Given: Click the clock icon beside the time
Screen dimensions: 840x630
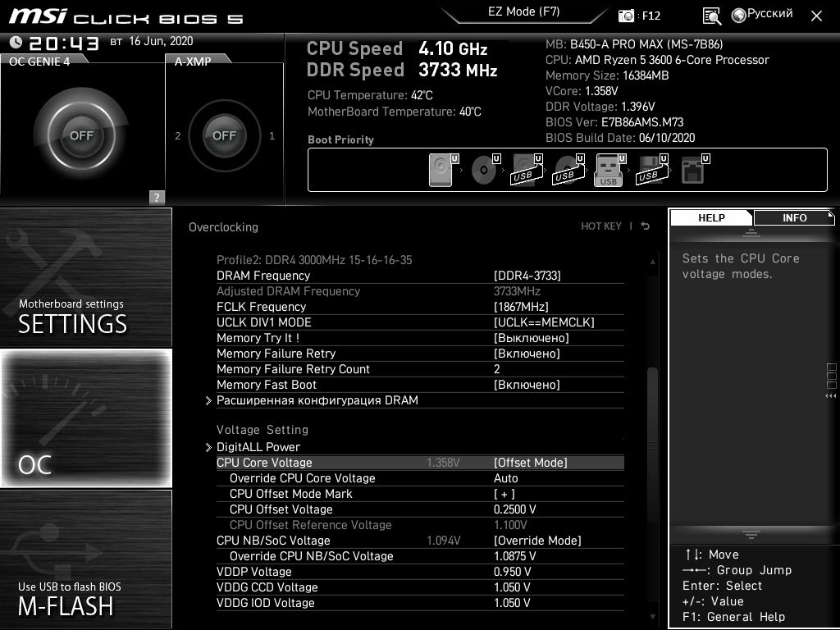Looking at the screenshot, I should pyautogui.click(x=16, y=42).
